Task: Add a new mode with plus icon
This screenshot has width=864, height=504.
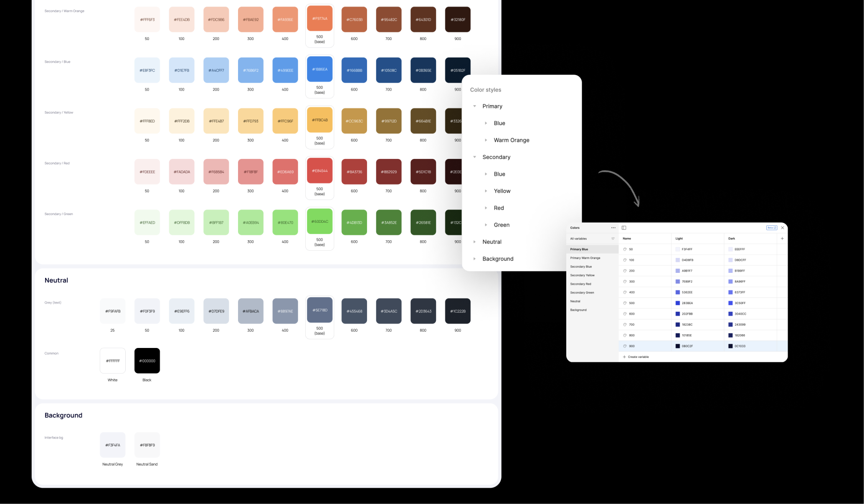Action: click(x=782, y=239)
